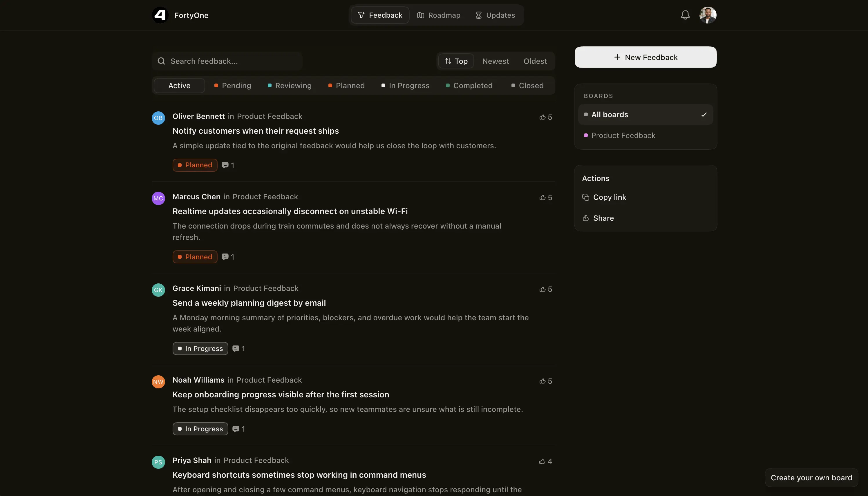
Task: Click the All boards checkmark
Action: click(704, 115)
